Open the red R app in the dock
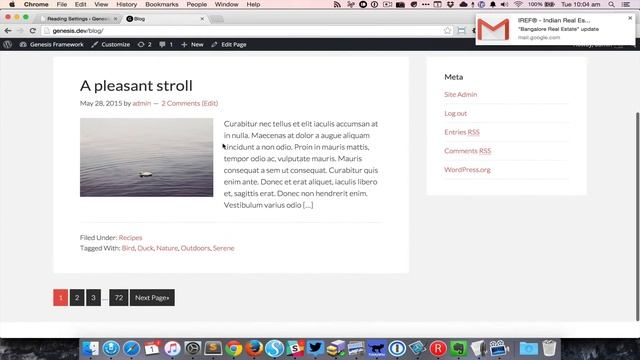Image resolution: width=640 pixels, height=360 pixels. 438,348
